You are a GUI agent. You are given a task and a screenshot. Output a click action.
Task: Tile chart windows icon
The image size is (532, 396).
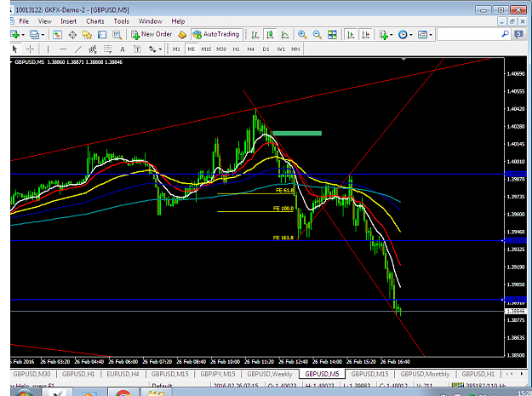point(332,35)
